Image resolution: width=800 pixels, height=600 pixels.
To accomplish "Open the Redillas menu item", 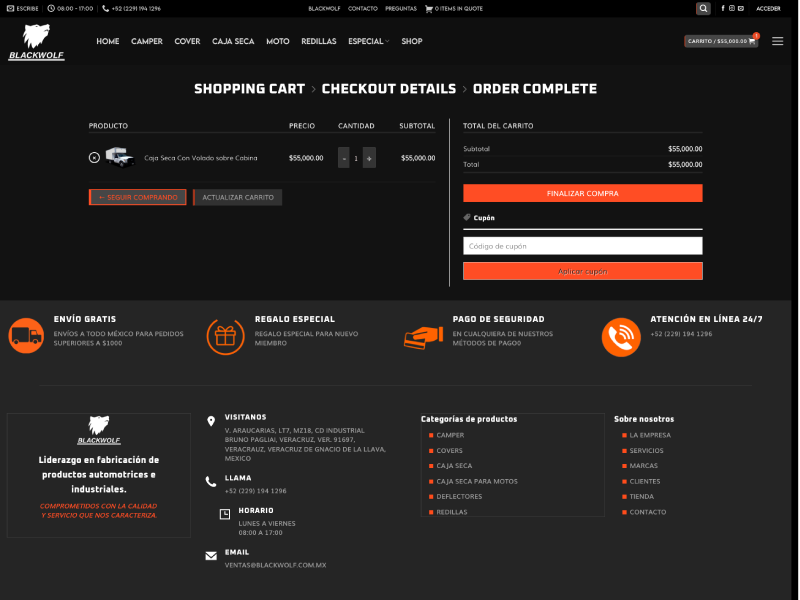I will click(319, 41).
